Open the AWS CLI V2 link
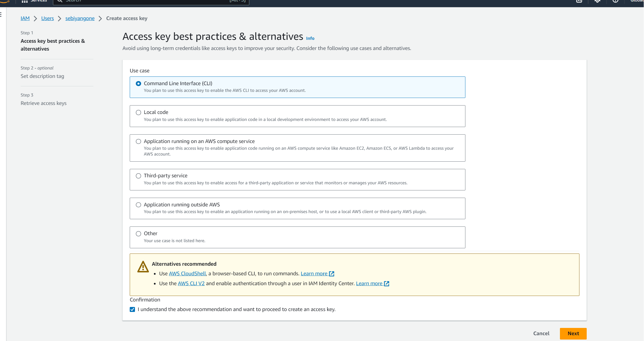The image size is (644, 341). click(x=191, y=283)
